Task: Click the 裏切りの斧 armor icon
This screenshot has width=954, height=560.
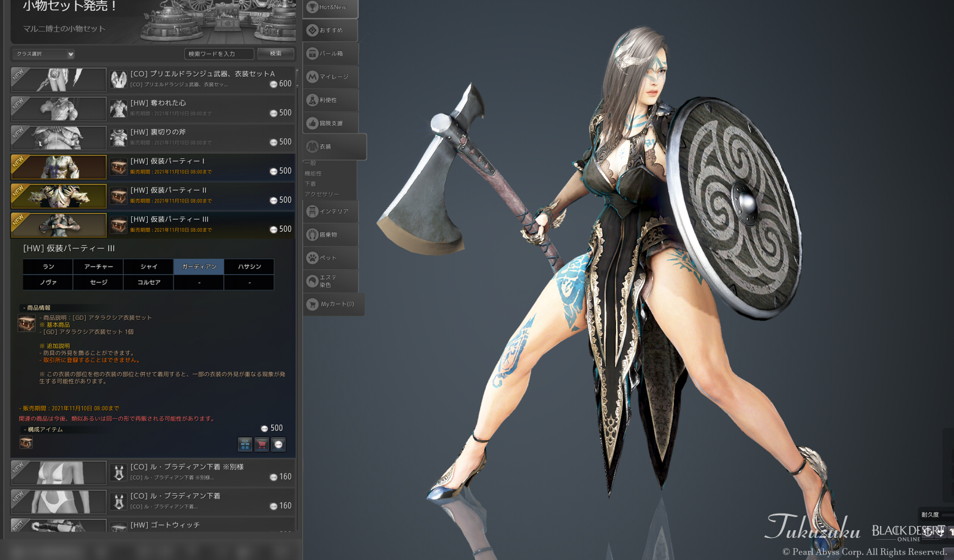Action: click(x=119, y=138)
